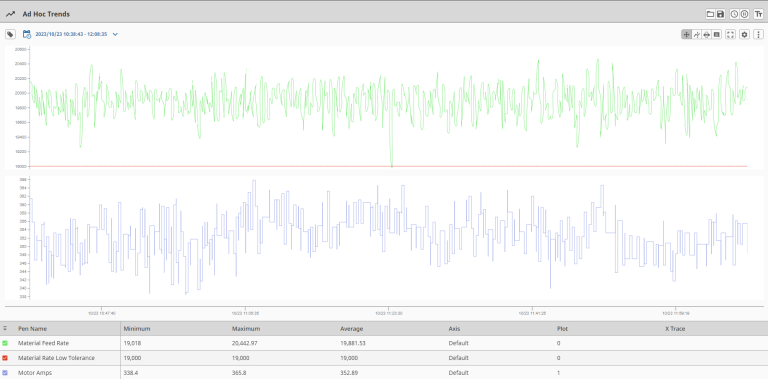This screenshot has height=379, width=768.
Task: Pause updates with the pause circle icon
Action: click(x=744, y=14)
